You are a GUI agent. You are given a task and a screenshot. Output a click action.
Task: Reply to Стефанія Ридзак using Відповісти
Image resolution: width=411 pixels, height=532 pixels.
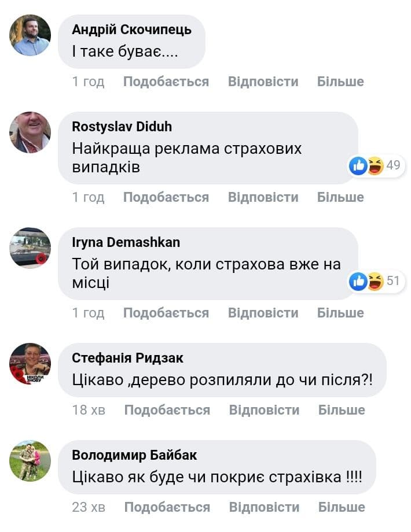click(265, 410)
